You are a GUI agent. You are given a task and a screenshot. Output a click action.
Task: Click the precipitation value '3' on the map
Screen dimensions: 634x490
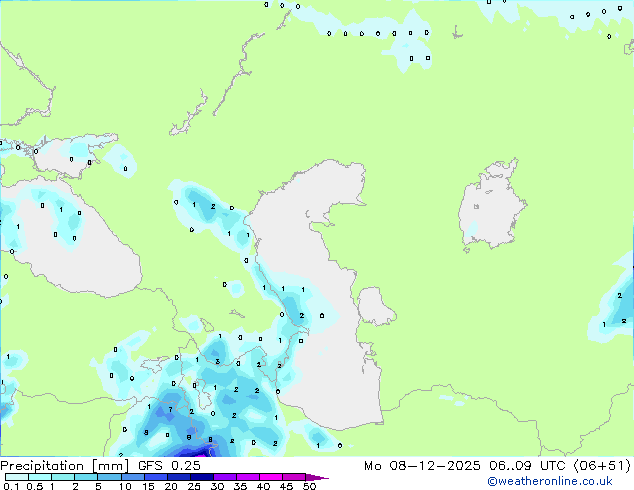[x=218, y=361]
